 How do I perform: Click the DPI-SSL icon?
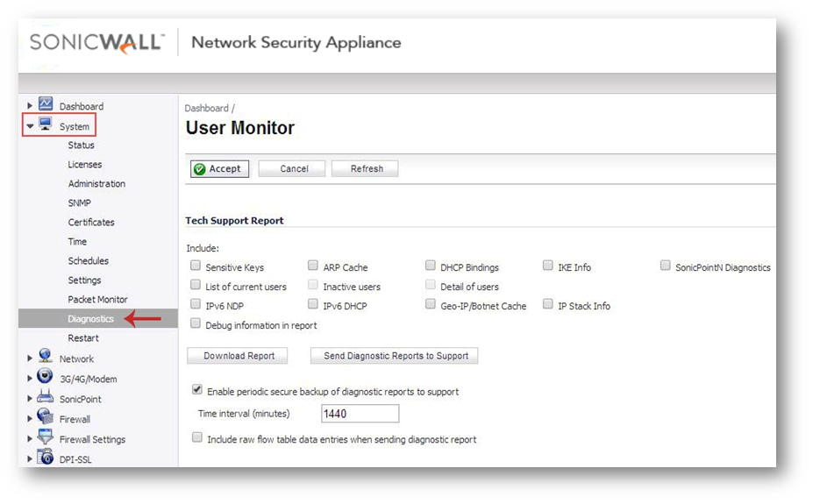tap(46, 458)
